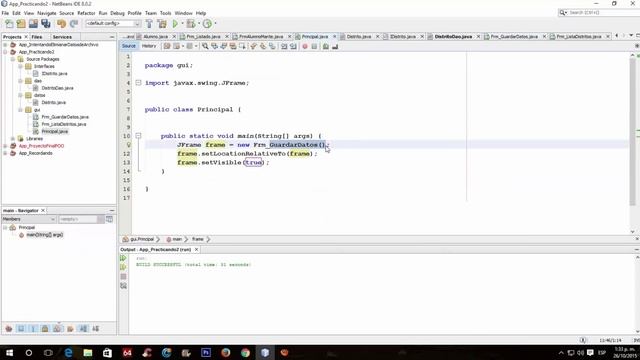Close the Principal.java editor tab

[335, 37]
